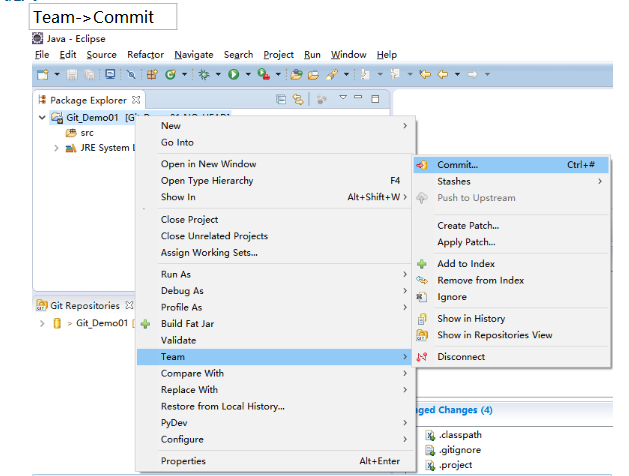Click the Back navigation arrow icon
The height and width of the screenshot is (476, 629).
[443, 74]
